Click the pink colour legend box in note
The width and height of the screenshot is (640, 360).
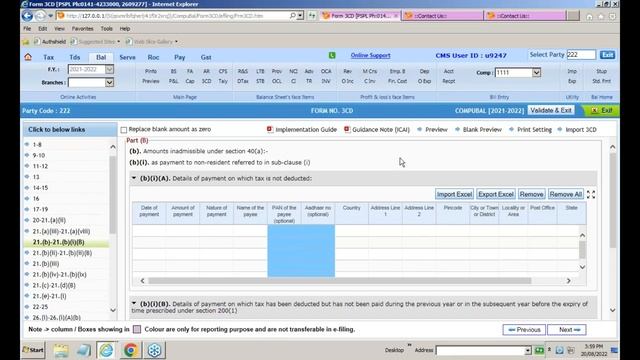tap(137, 329)
